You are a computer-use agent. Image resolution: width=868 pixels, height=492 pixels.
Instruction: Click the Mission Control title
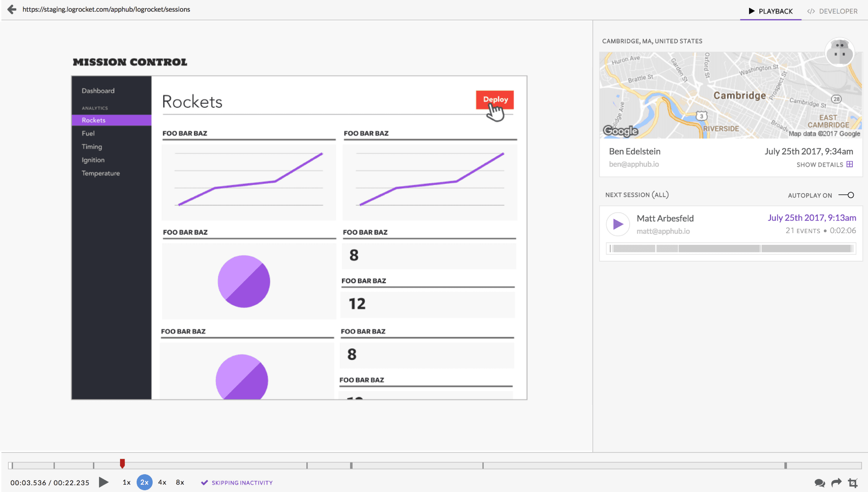(130, 62)
